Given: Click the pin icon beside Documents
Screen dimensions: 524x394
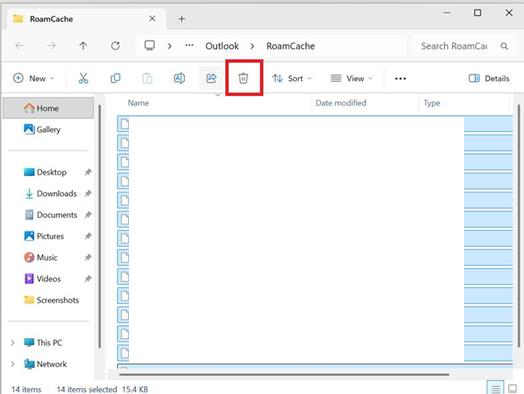Looking at the screenshot, I should 88,215.
